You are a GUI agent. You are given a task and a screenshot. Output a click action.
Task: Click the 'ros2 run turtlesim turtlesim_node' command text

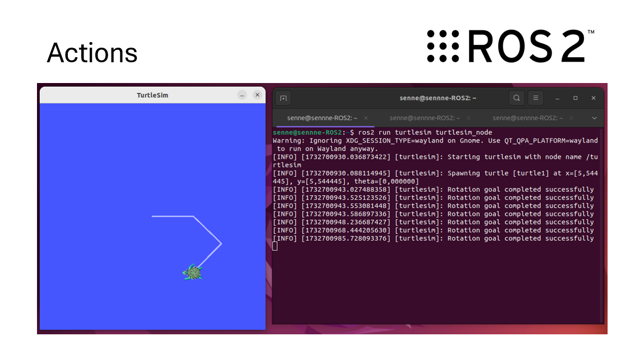(425, 132)
